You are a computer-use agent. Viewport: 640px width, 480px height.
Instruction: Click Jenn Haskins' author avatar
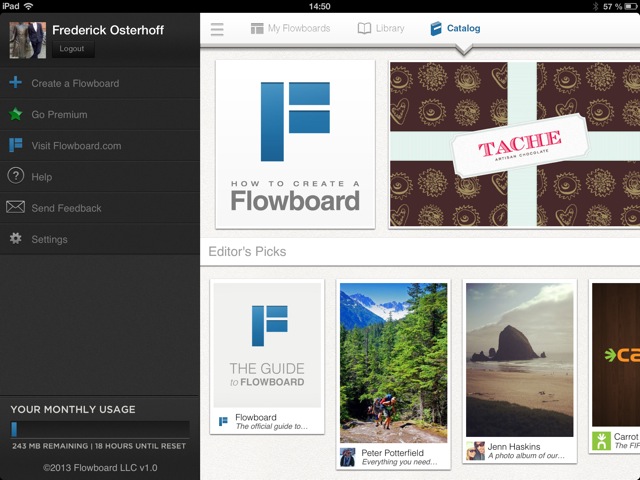pos(475,450)
